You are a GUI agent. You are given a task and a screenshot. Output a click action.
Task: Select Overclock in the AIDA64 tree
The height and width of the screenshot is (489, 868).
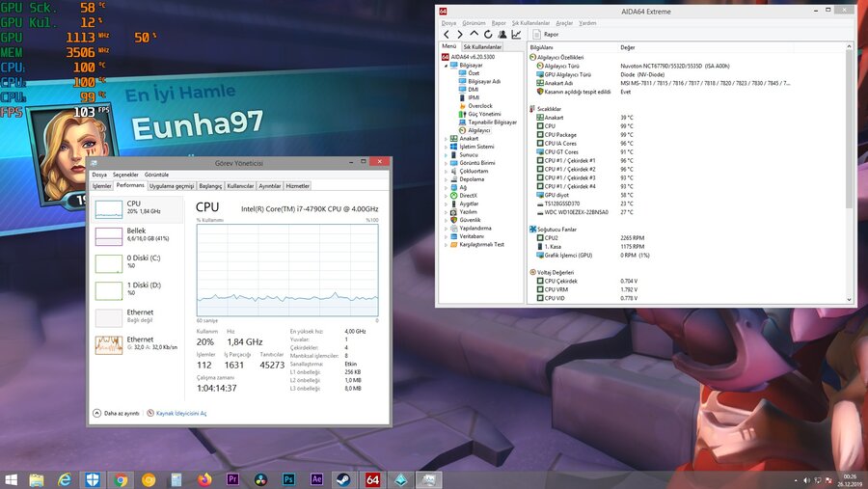point(480,106)
